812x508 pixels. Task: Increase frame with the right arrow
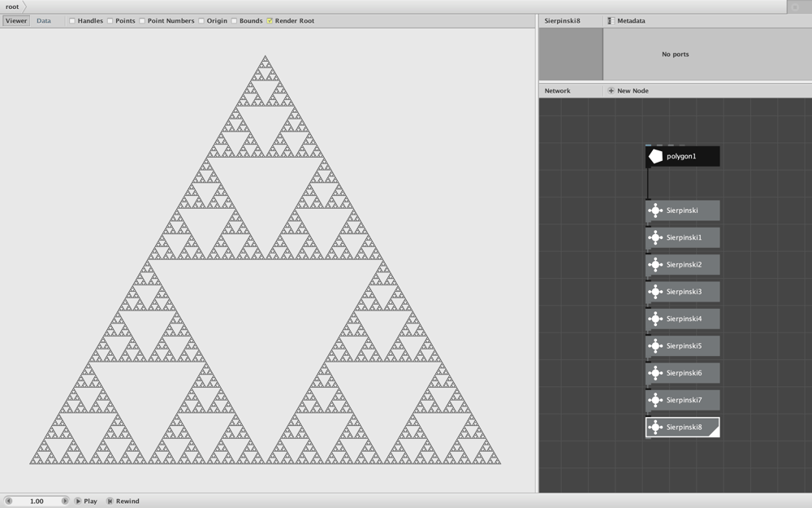tap(65, 501)
